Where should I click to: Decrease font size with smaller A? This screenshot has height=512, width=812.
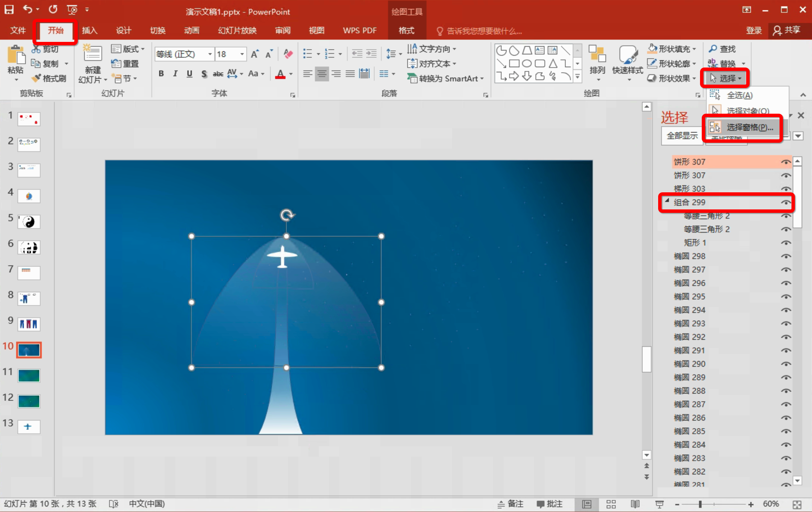coord(269,54)
